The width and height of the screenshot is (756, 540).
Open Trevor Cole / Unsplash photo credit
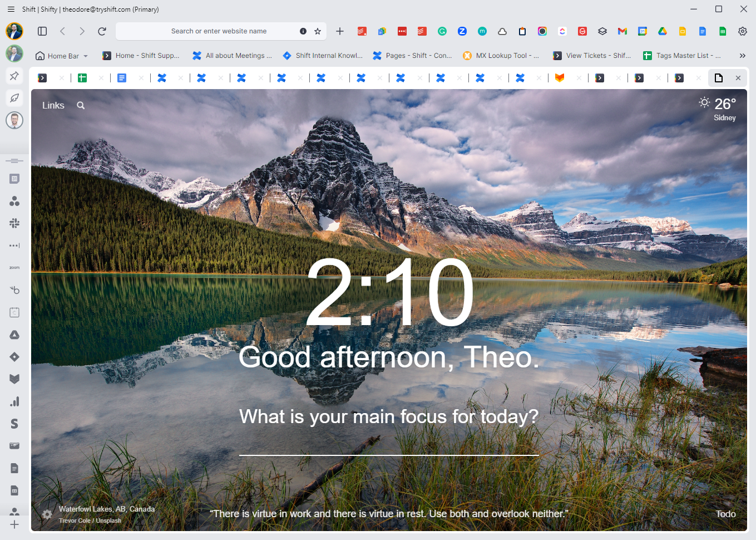pyautogui.click(x=90, y=521)
